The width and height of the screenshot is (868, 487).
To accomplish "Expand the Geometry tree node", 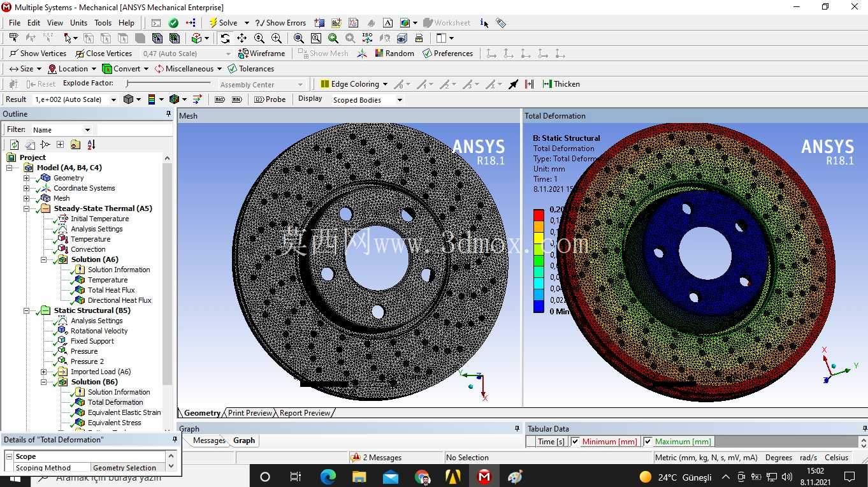I will pyautogui.click(x=27, y=178).
